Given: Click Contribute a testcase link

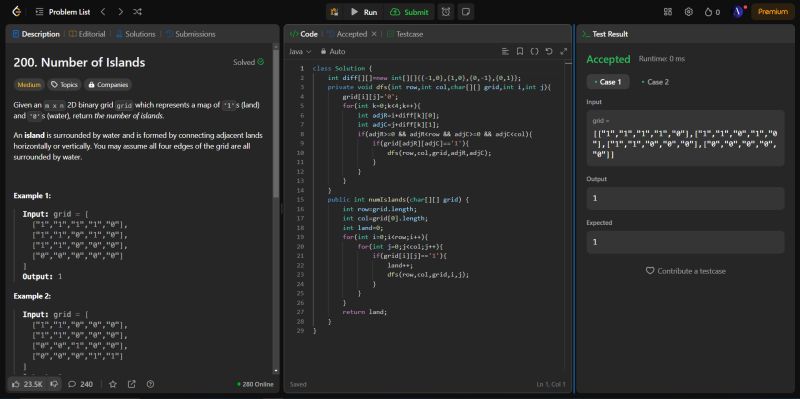Looking at the screenshot, I should click(685, 271).
